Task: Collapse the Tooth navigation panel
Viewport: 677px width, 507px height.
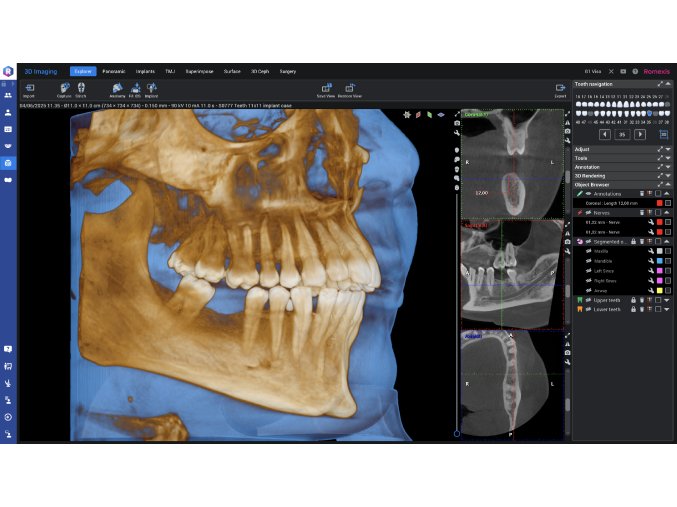Action: click(668, 84)
